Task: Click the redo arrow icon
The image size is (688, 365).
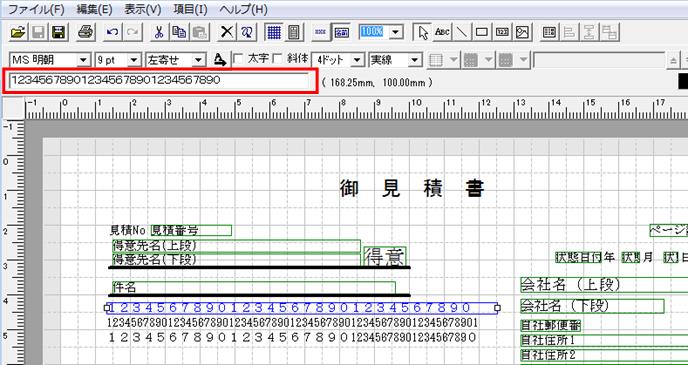Action: [x=133, y=32]
